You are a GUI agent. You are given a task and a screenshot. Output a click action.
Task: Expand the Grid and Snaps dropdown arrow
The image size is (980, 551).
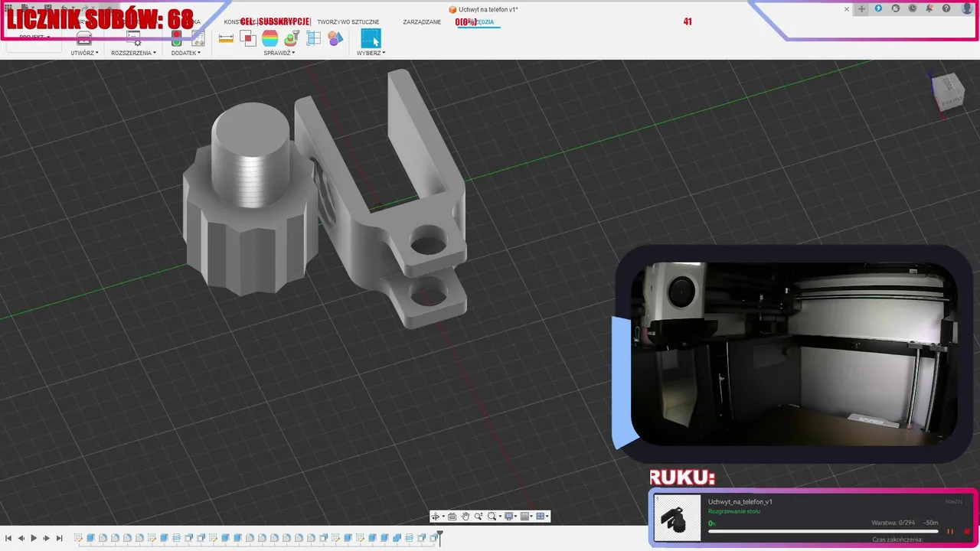531,517
